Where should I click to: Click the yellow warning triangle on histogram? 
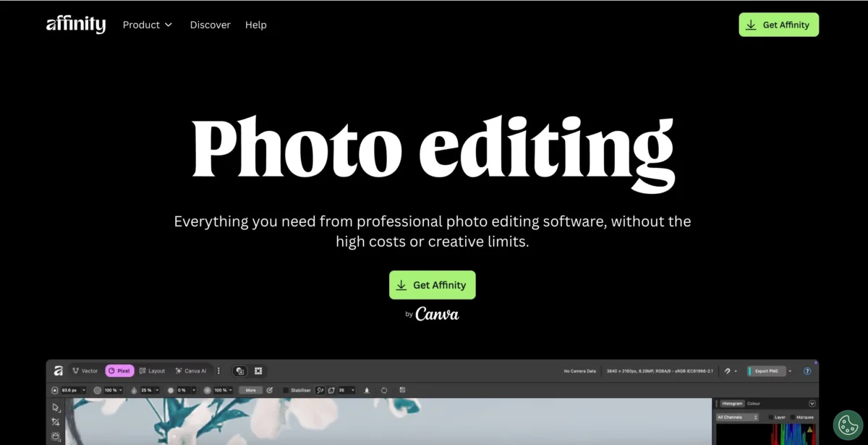point(809,430)
